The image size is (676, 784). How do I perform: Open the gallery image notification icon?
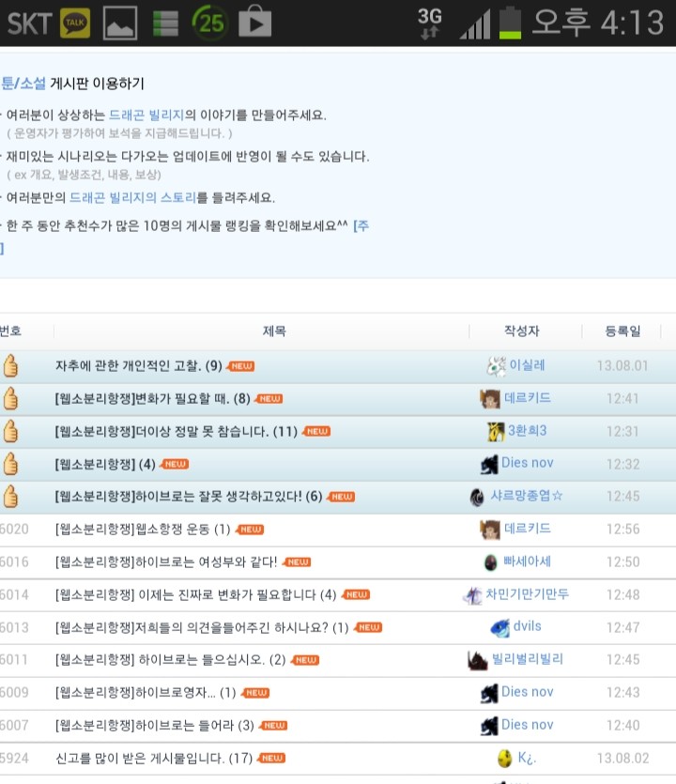[120, 23]
